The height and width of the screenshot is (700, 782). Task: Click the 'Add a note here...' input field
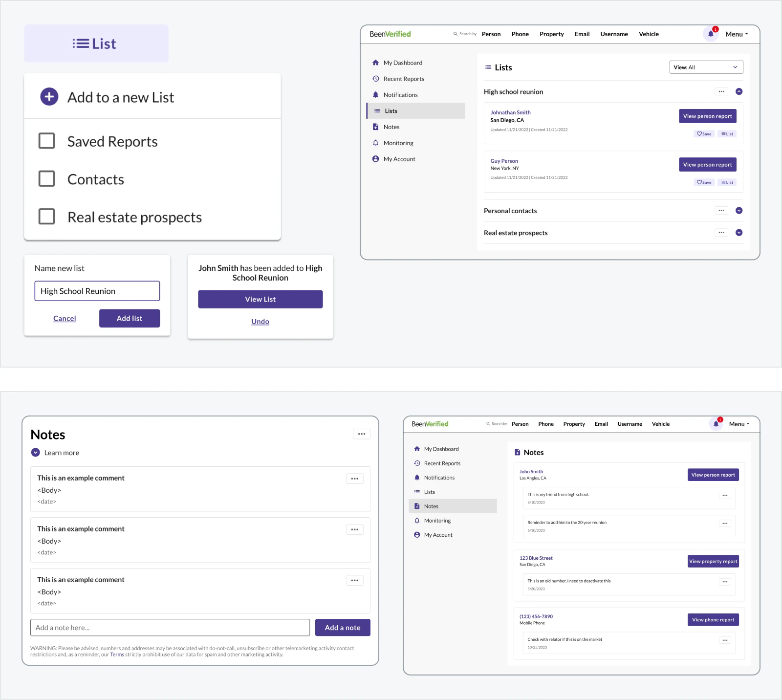pos(170,628)
